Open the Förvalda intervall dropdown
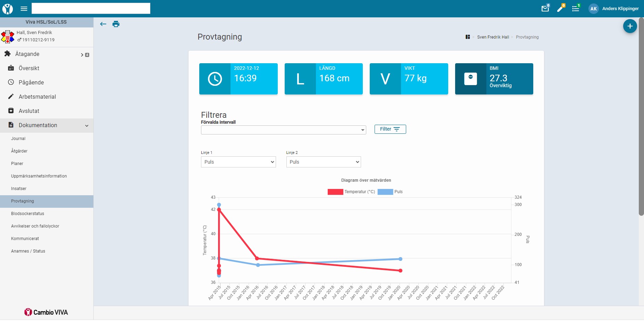644x321 pixels. (x=283, y=130)
